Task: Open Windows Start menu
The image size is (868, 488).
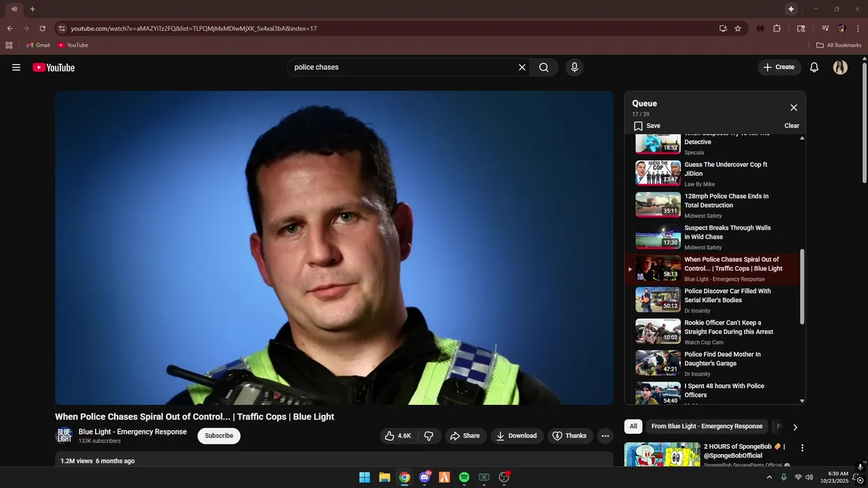Action: 364,477
